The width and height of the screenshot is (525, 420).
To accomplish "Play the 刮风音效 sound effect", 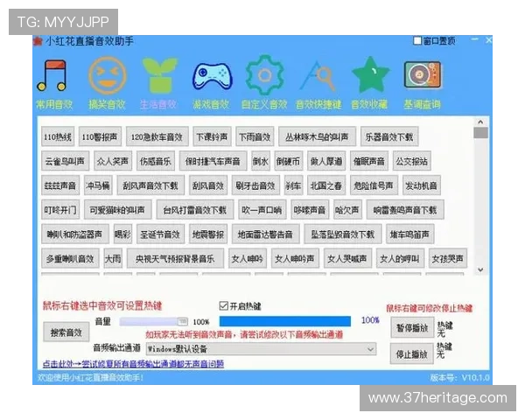I will pyautogui.click(x=208, y=185).
